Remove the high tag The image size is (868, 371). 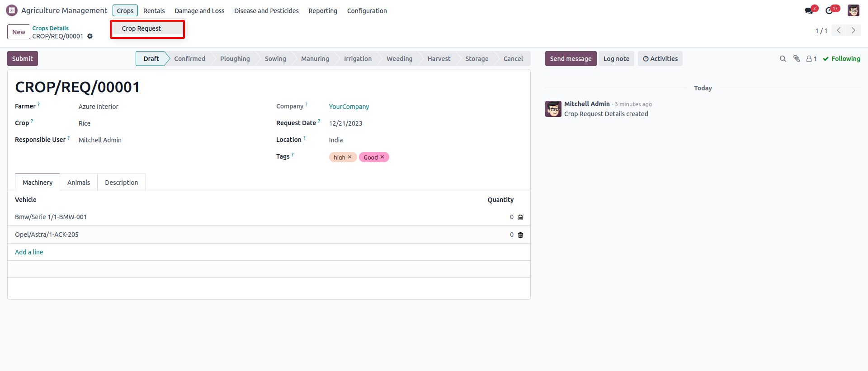[x=349, y=157]
